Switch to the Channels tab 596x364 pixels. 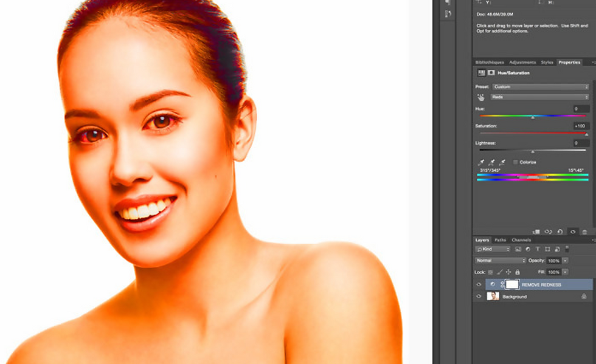[x=521, y=240]
